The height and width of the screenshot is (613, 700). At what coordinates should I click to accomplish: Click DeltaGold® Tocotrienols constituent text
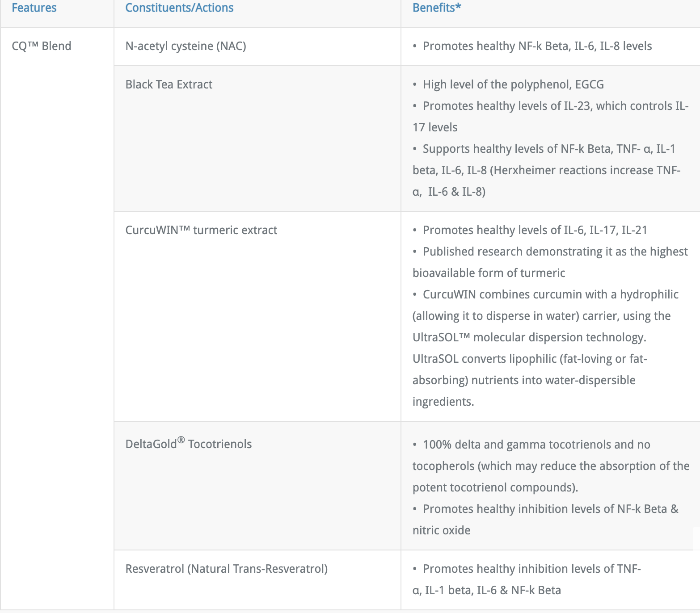point(189,443)
